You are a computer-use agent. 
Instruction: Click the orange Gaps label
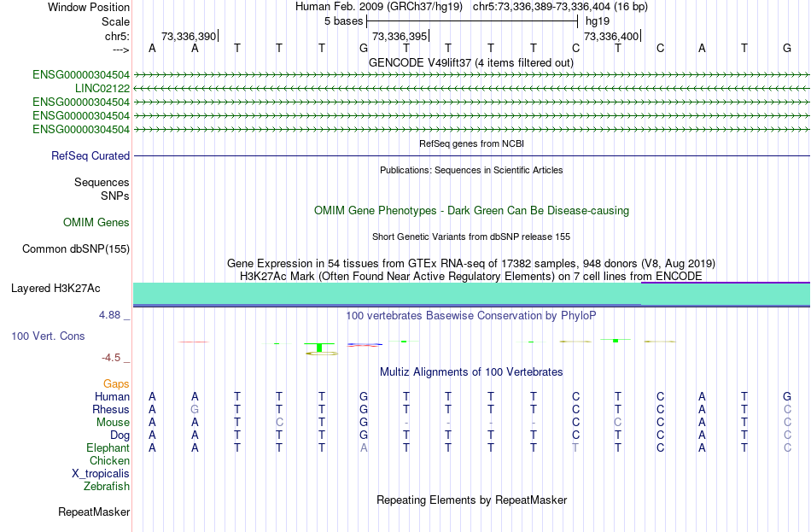(x=116, y=384)
